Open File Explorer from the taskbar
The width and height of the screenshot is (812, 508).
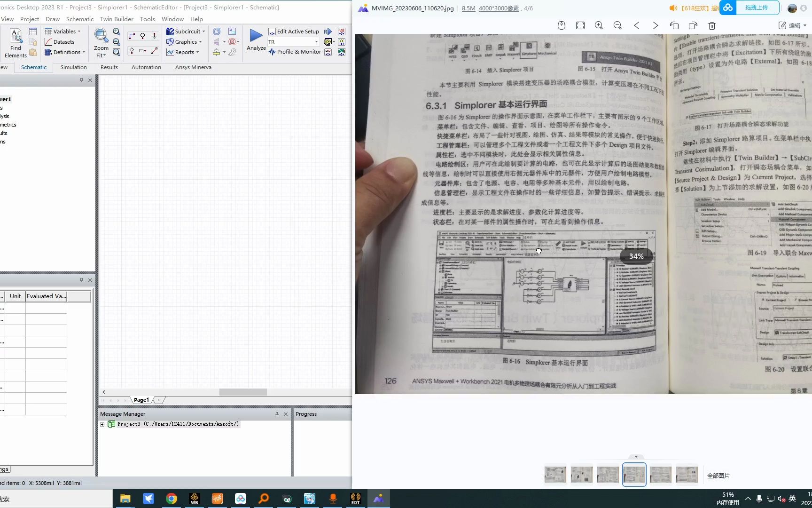click(125, 499)
